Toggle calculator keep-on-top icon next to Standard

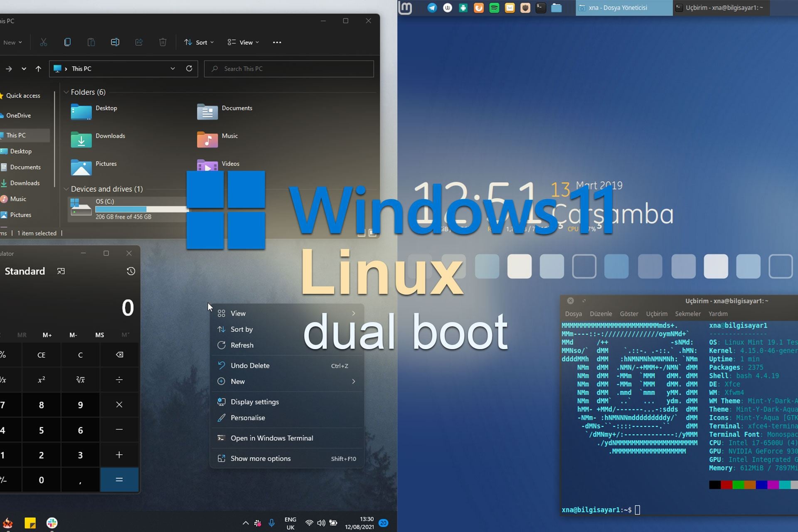[61, 271]
